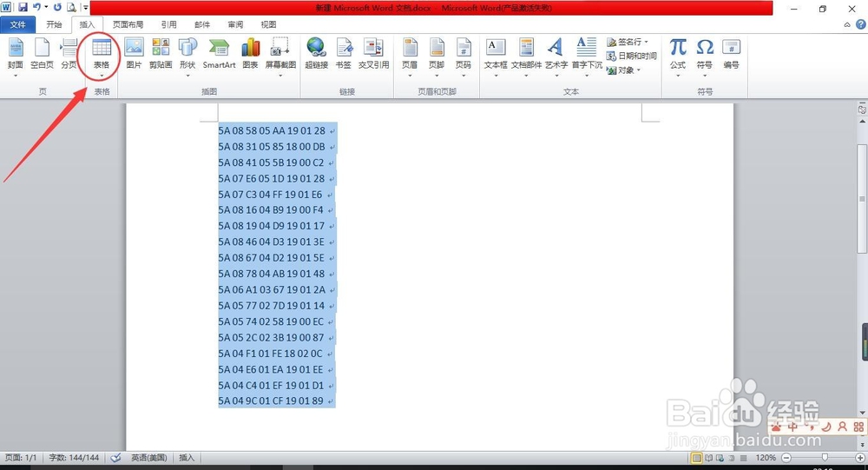Open Word Help question mark
The height and width of the screenshot is (470, 868).
[861, 24]
